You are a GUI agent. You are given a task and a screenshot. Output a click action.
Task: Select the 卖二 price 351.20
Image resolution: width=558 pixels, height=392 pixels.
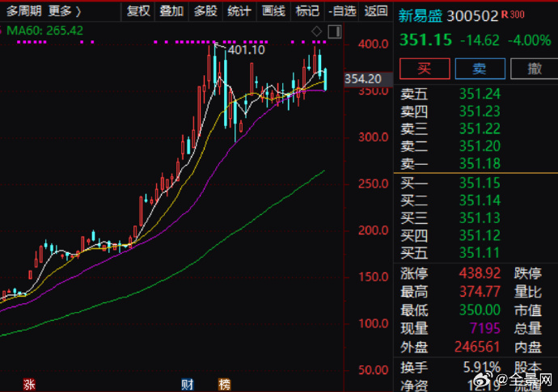(x=480, y=146)
